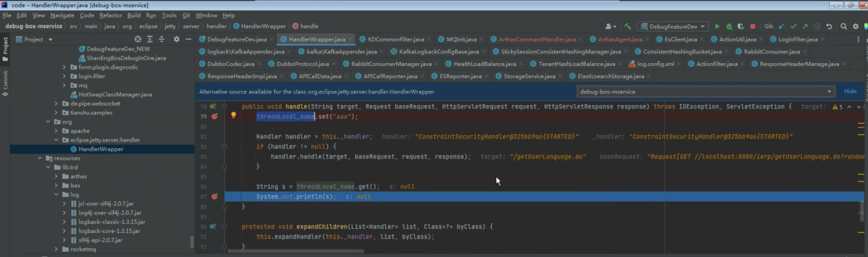
Task: Toggle the breakpoint on line 79
Action: tap(214, 117)
